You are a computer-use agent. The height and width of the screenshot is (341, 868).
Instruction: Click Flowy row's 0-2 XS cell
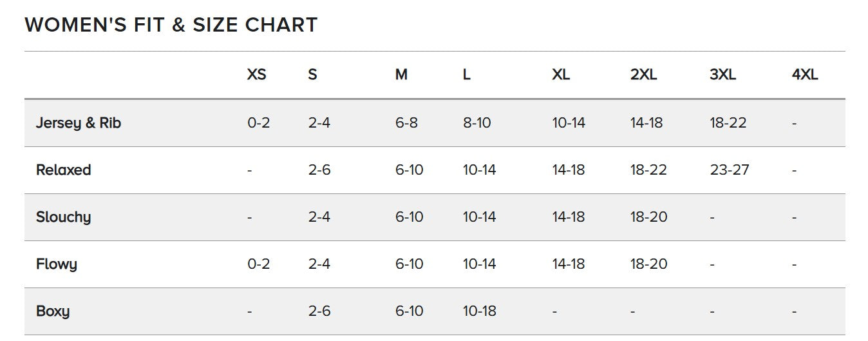click(x=258, y=264)
